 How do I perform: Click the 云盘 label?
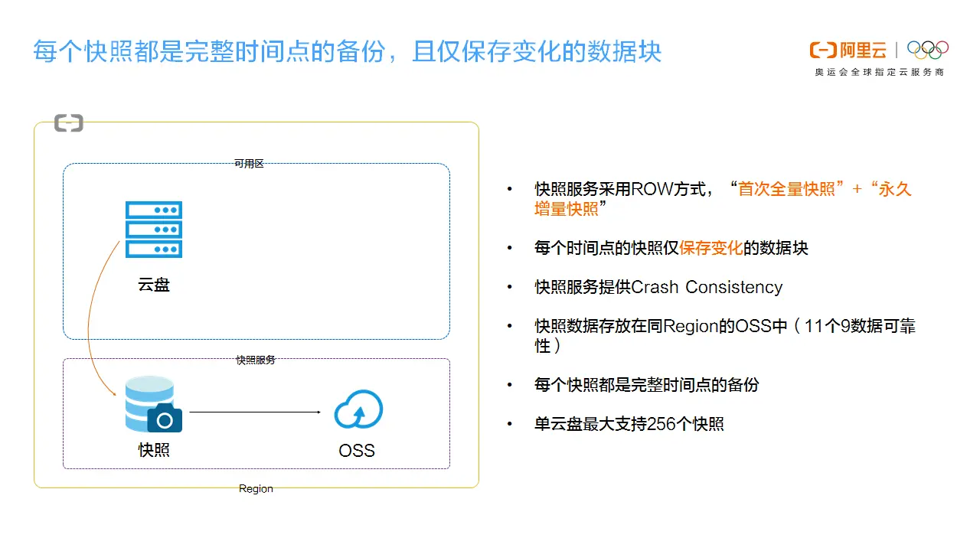click(154, 285)
